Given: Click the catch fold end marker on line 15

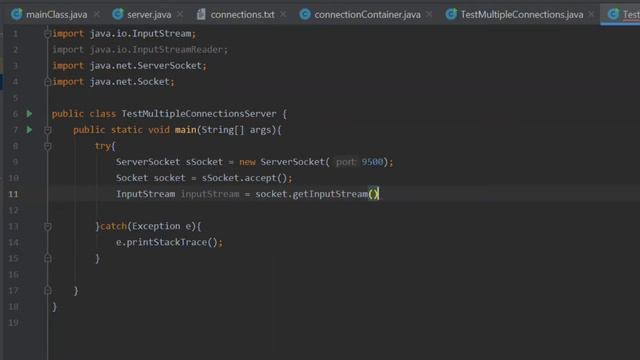Looking at the screenshot, I should pyautogui.click(x=47, y=258).
